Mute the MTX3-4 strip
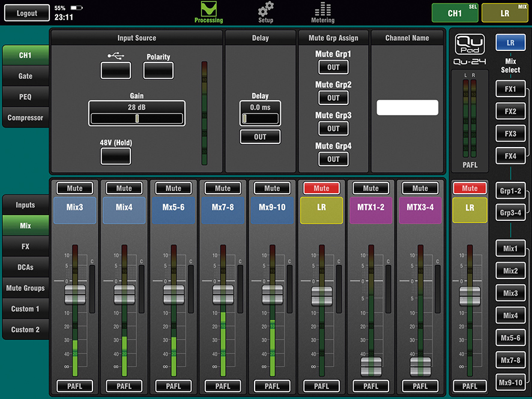Image resolution: width=532 pixels, height=399 pixels. coord(420,188)
